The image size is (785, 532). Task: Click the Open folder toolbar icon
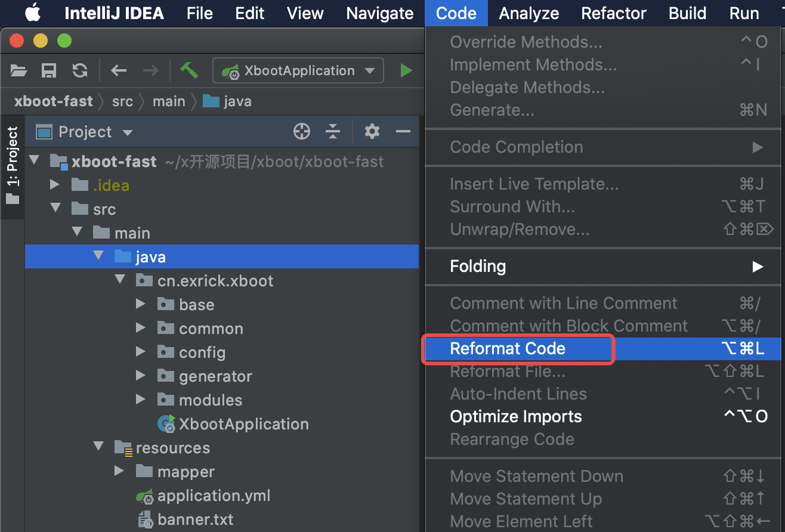coord(19,71)
